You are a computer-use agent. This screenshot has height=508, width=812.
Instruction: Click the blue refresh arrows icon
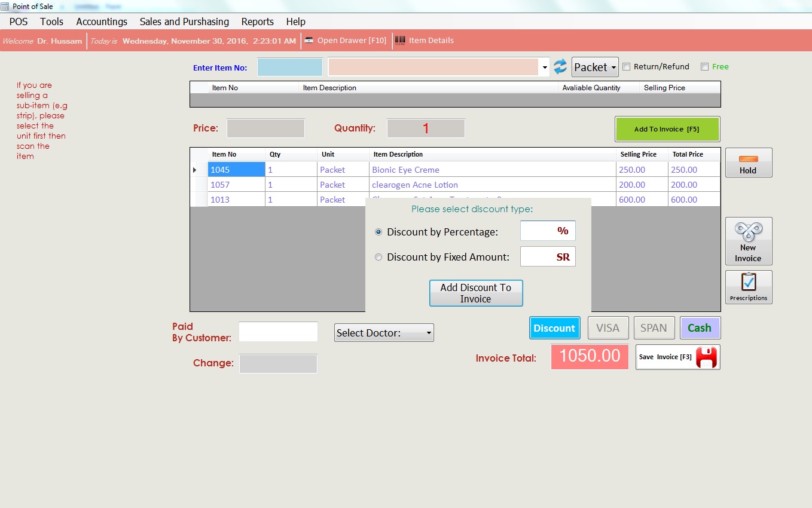click(x=560, y=67)
